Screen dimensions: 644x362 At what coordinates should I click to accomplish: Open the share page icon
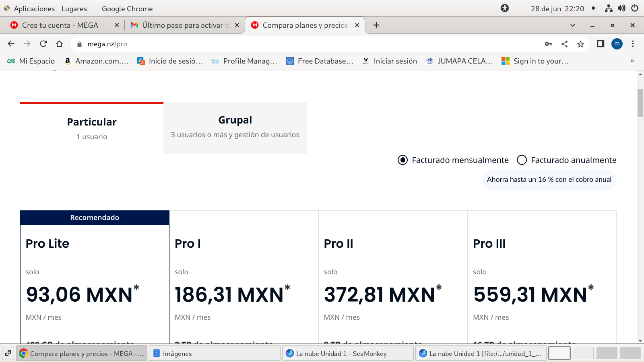pyautogui.click(x=564, y=44)
